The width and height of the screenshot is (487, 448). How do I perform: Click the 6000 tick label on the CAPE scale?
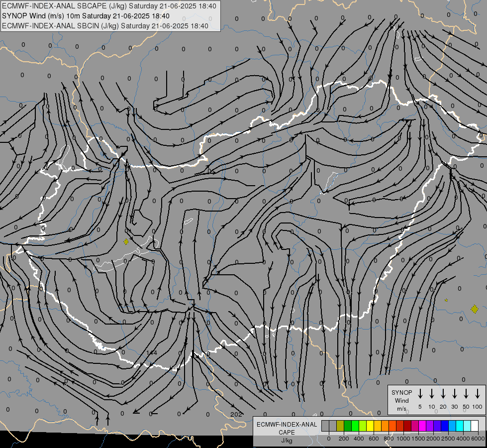478,439
